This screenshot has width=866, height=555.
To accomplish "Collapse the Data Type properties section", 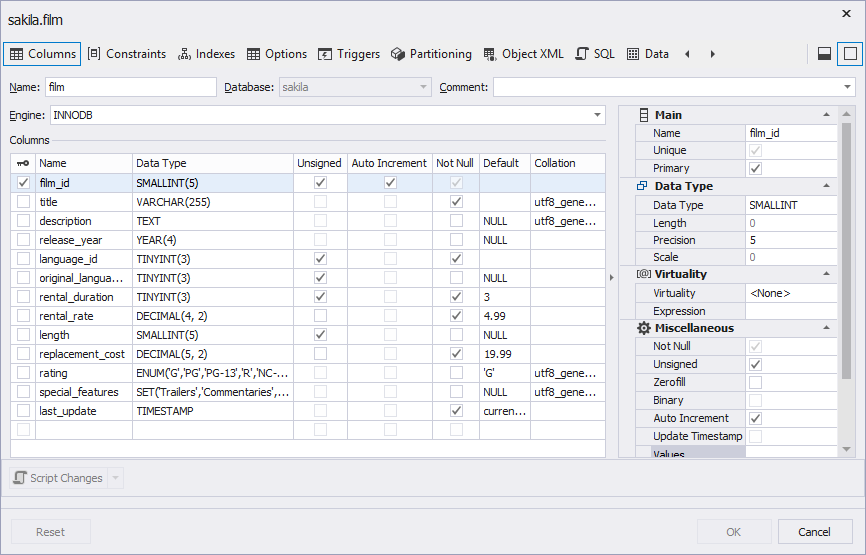I will pos(826,186).
